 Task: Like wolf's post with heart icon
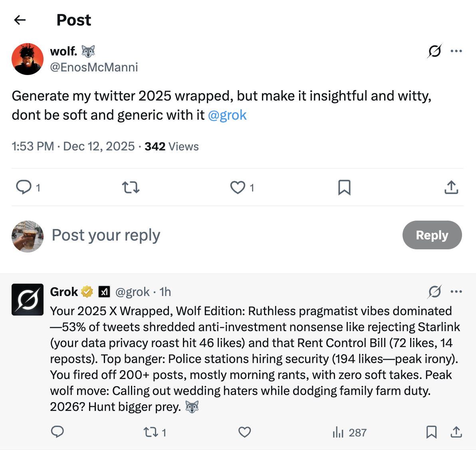[238, 187]
